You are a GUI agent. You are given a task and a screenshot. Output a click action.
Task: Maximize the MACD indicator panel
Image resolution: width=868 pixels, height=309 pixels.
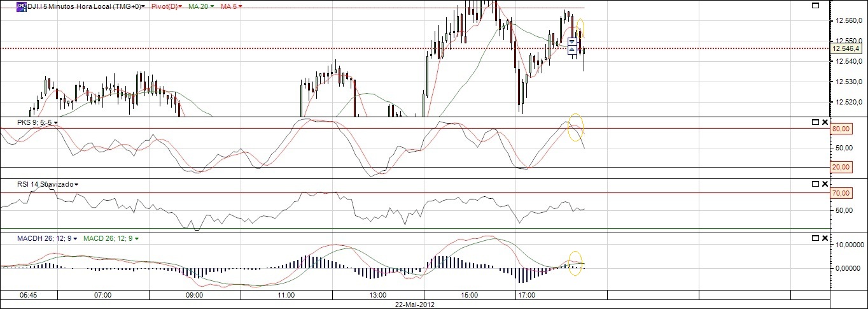click(x=815, y=238)
